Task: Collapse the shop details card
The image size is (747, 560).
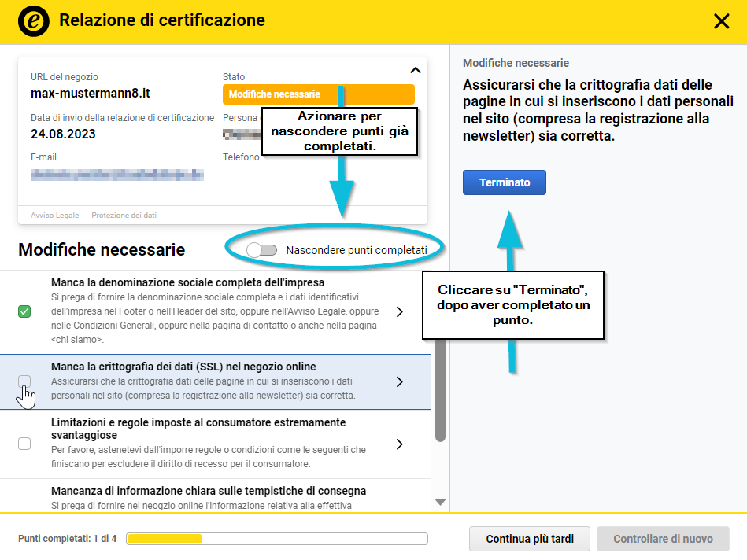Action: click(x=416, y=71)
